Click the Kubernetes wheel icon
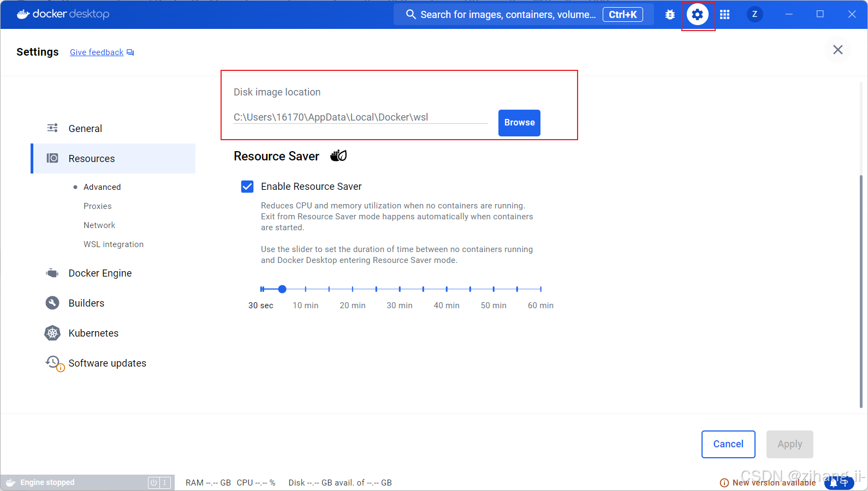Viewport: 868px width, 491px height. tap(52, 333)
